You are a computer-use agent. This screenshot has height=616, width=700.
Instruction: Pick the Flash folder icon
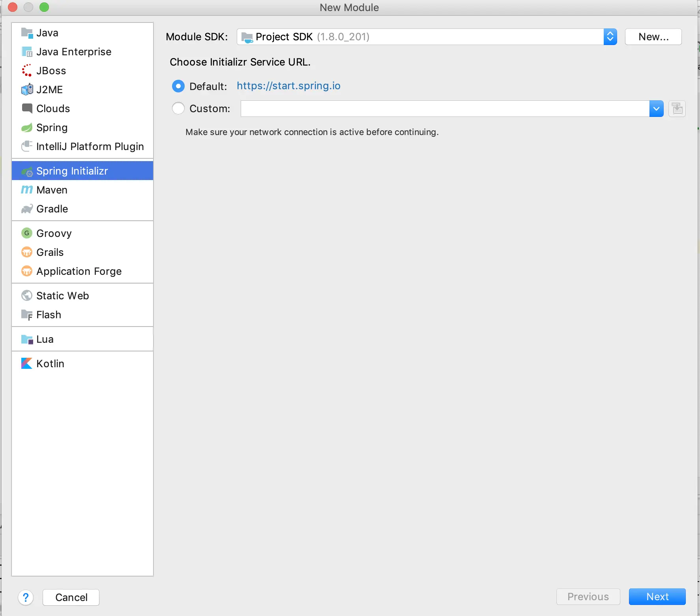(27, 315)
